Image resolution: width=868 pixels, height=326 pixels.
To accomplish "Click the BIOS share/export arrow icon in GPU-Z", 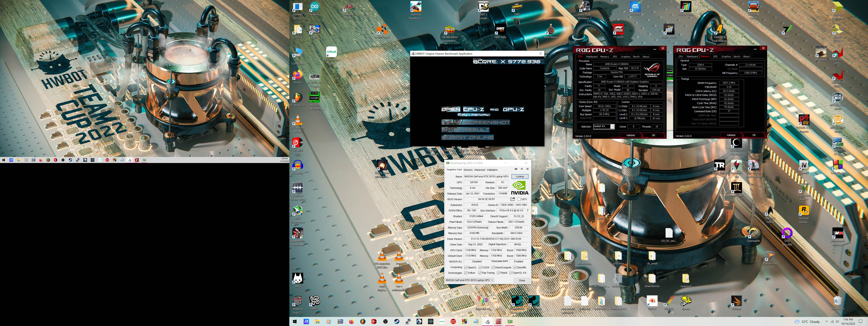I will pos(513,199).
